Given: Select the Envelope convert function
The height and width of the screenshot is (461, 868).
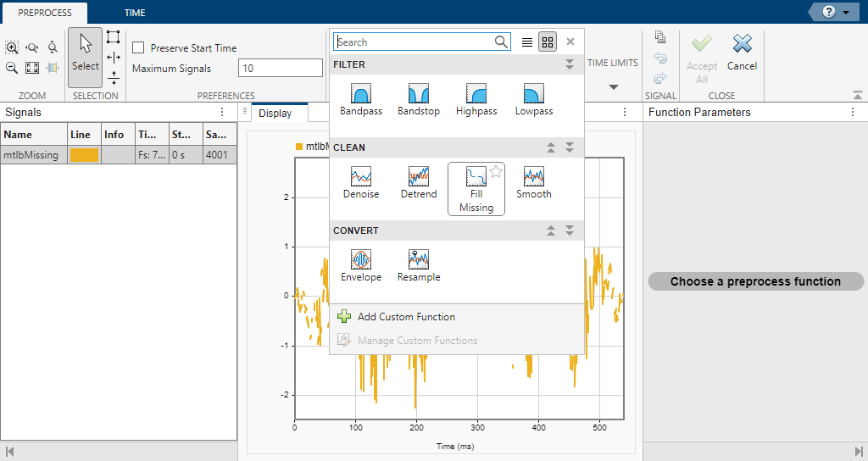Looking at the screenshot, I should (x=361, y=265).
